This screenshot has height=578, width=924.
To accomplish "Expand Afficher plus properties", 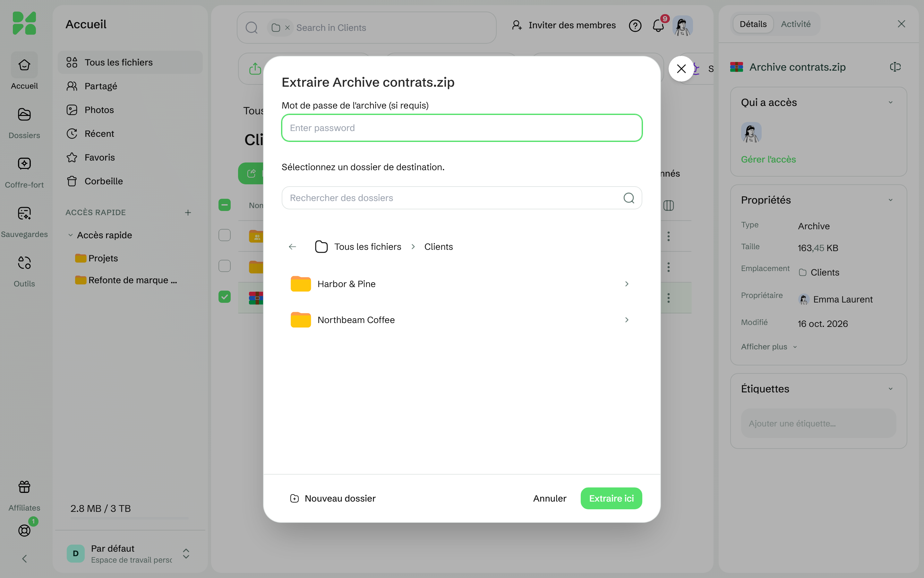I will pos(769,347).
